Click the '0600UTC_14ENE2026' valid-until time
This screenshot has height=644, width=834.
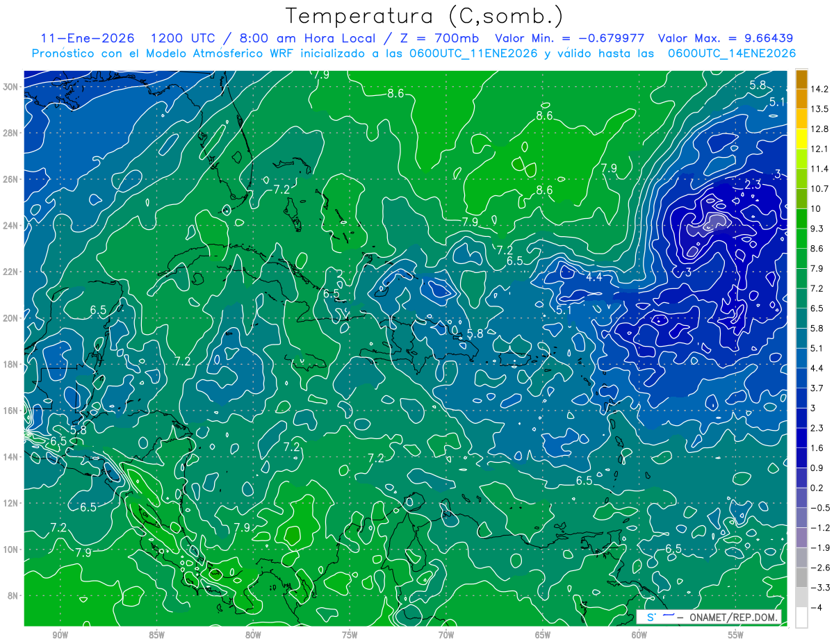732,53
